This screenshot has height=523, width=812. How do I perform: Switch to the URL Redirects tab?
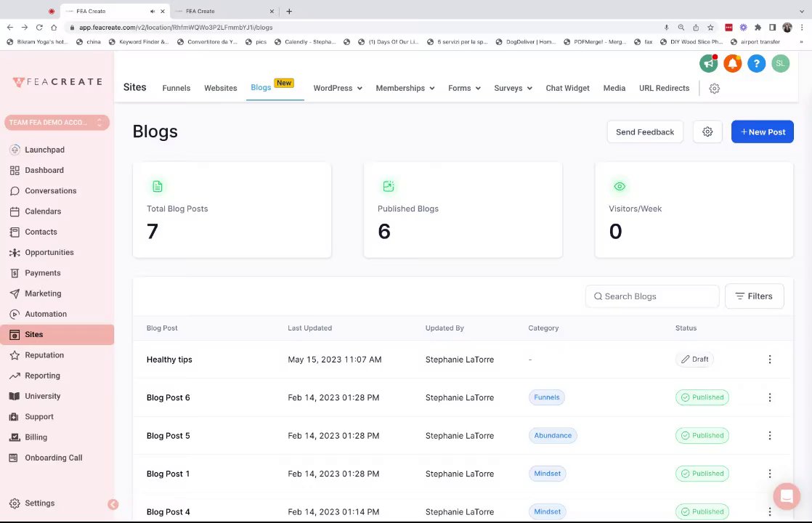(664, 88)
